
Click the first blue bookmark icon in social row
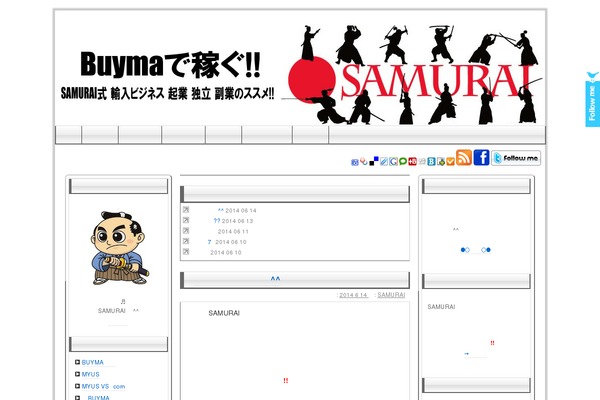(355, 162)
